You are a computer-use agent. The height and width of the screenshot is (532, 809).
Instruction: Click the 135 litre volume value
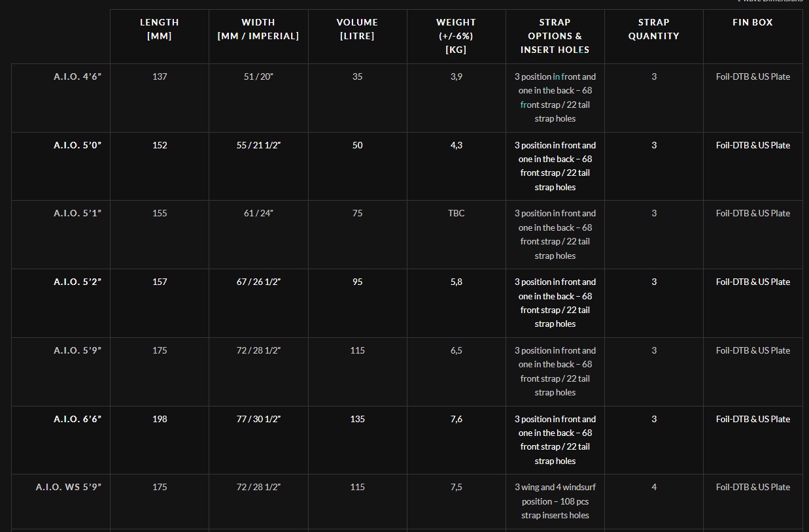(x=357, y=419)
